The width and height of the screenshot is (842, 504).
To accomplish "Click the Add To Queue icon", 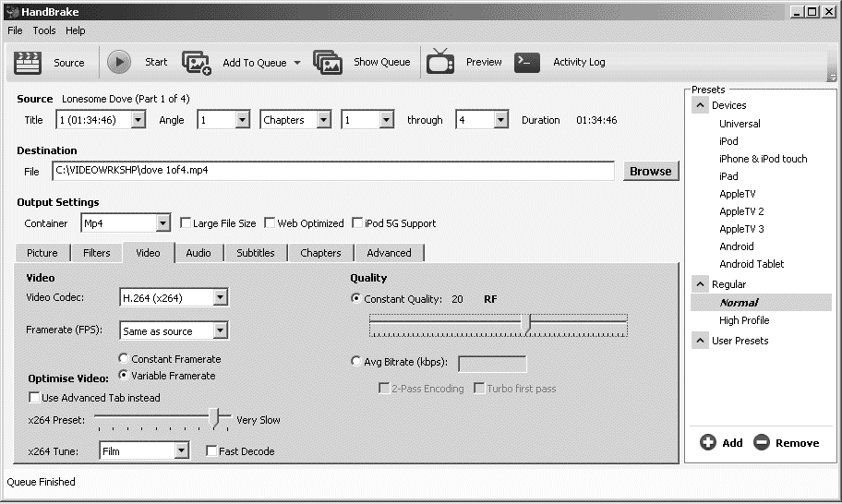I will click(197, 63).
